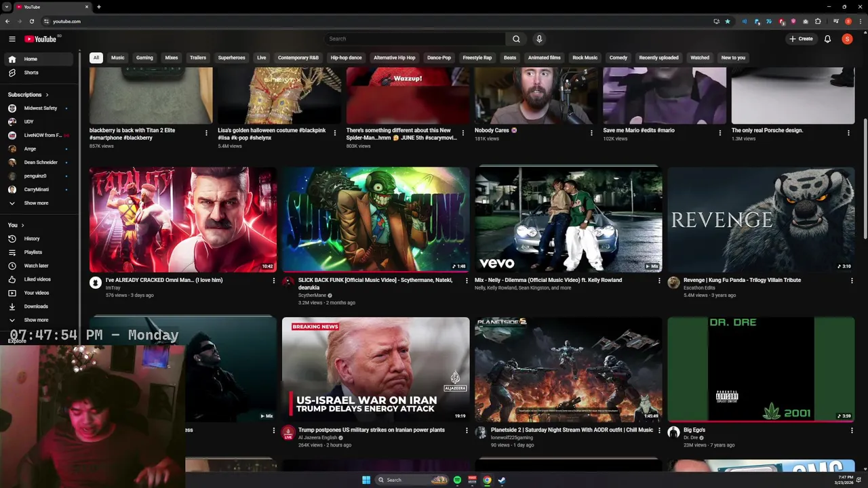The width and height of the screenshot is (868, 488).
Task: Select the Comedy filter chip
Action: click(618, 58)
